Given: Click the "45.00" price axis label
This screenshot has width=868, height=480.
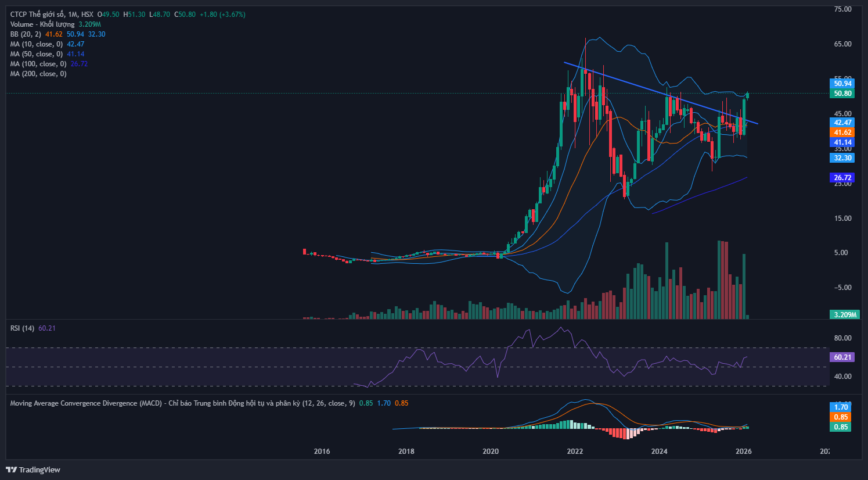Looking at the screenshot, I should (842, 114).
